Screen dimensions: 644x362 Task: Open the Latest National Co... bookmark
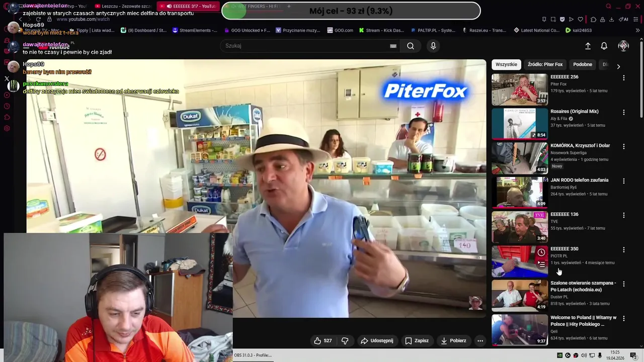click(536, 30)
